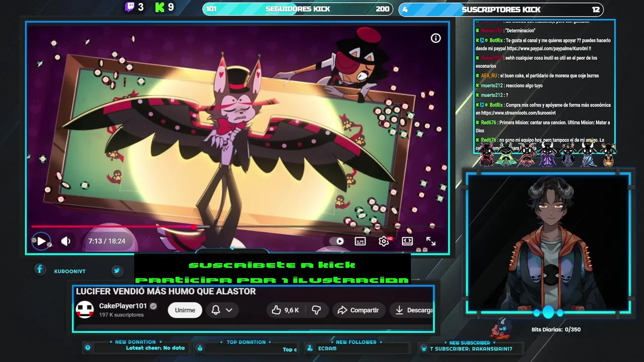Click the AEA_RU username in chat

(x=489, y=76)
